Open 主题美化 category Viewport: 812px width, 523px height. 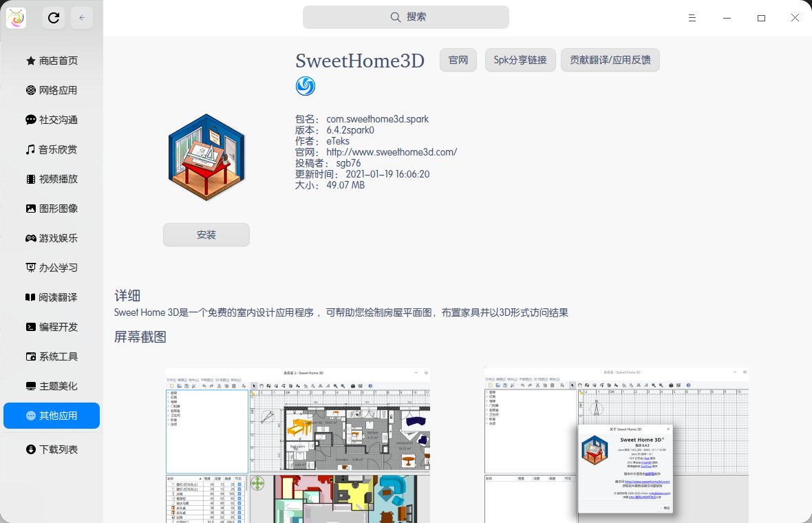pos(52,386)
